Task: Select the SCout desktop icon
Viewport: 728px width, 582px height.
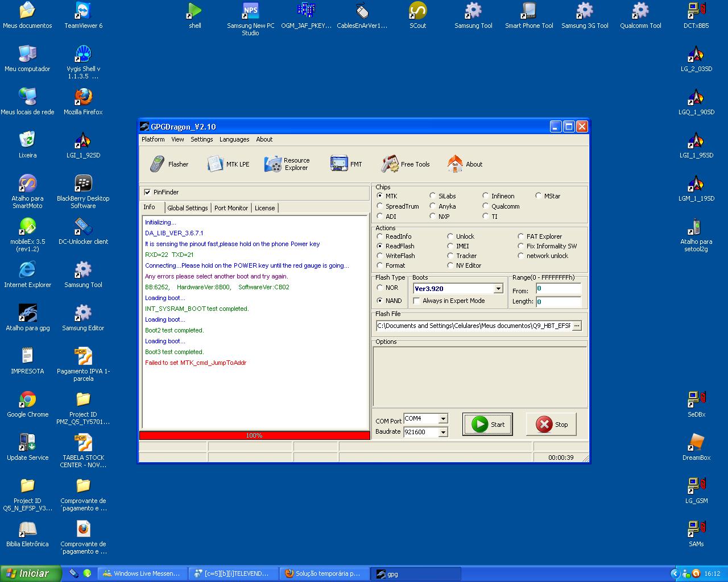Action: tap(418, 16)
